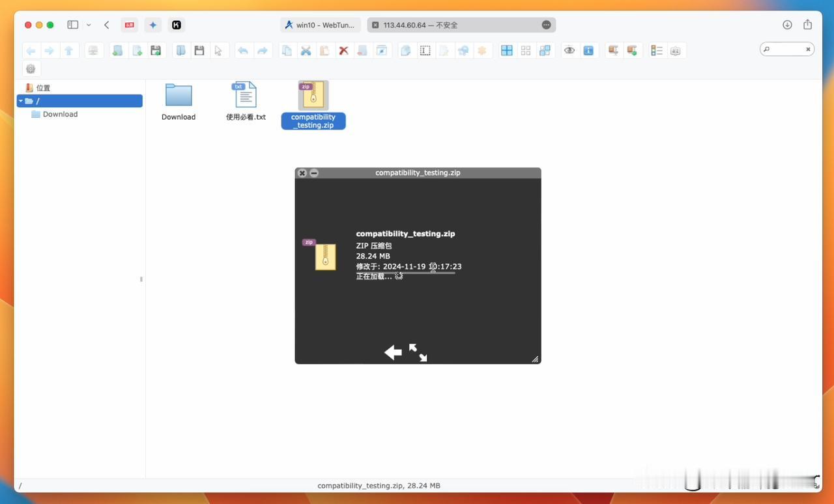Viewport: 834px width, 504px height.
Task: Focus the file manager search field
Action: pos(786,49)
